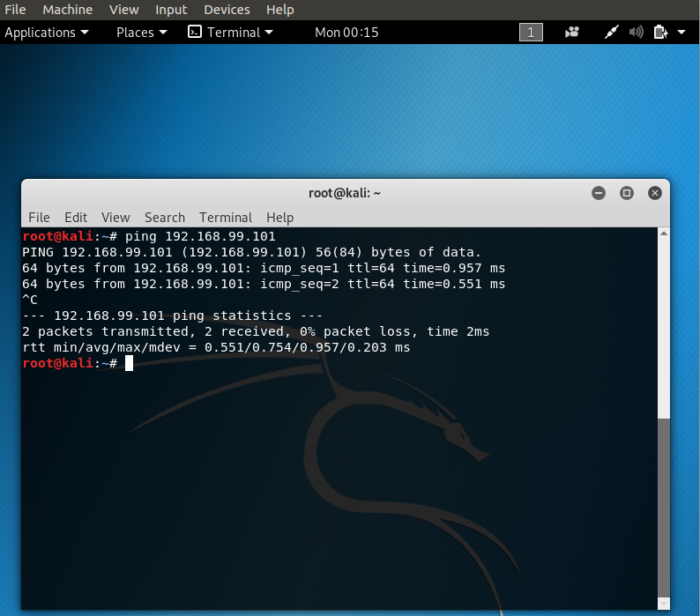Click the terminal cursor at last prompt
This screenshot has width=700, height=616.
129,363
